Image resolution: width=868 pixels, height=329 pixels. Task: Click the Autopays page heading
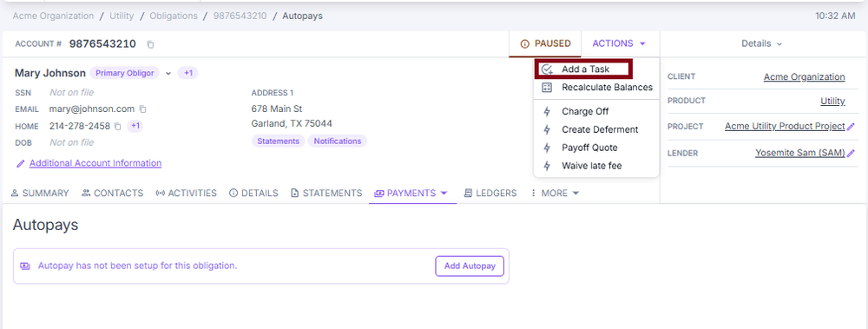pos(45,225)
